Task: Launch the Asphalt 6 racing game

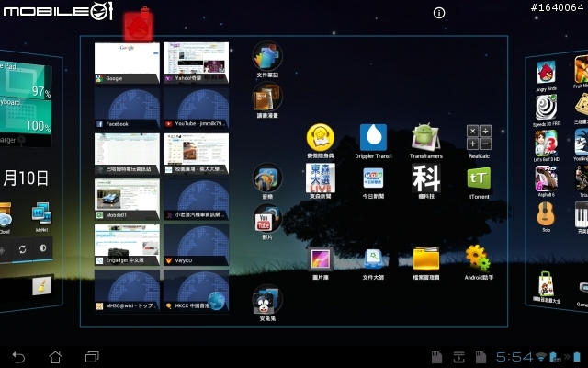Action: [546, 178]
